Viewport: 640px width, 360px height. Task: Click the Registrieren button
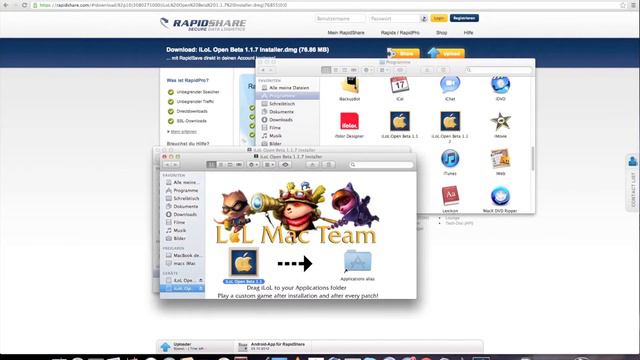coord(464,18)
